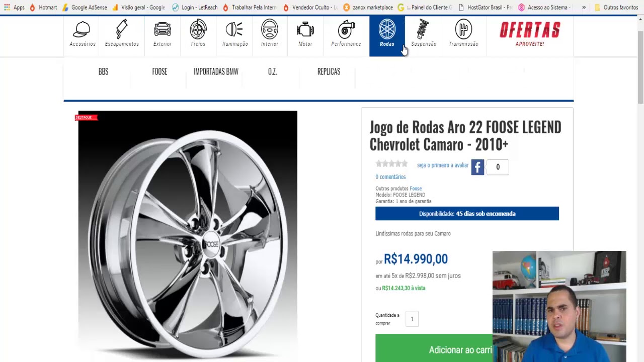Click the 'Garantia: 1 ano de garantia' text
The image size is (644, 362).
[x=403, y=201]
